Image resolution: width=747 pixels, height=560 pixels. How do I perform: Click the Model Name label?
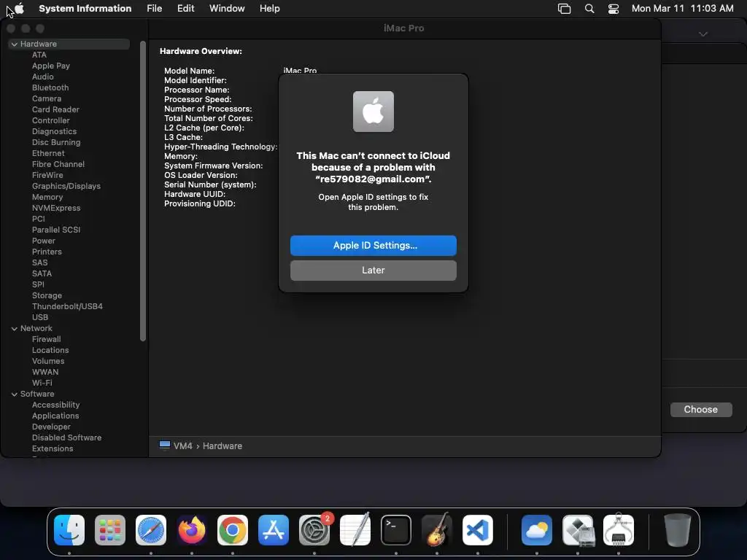[189, 71]
